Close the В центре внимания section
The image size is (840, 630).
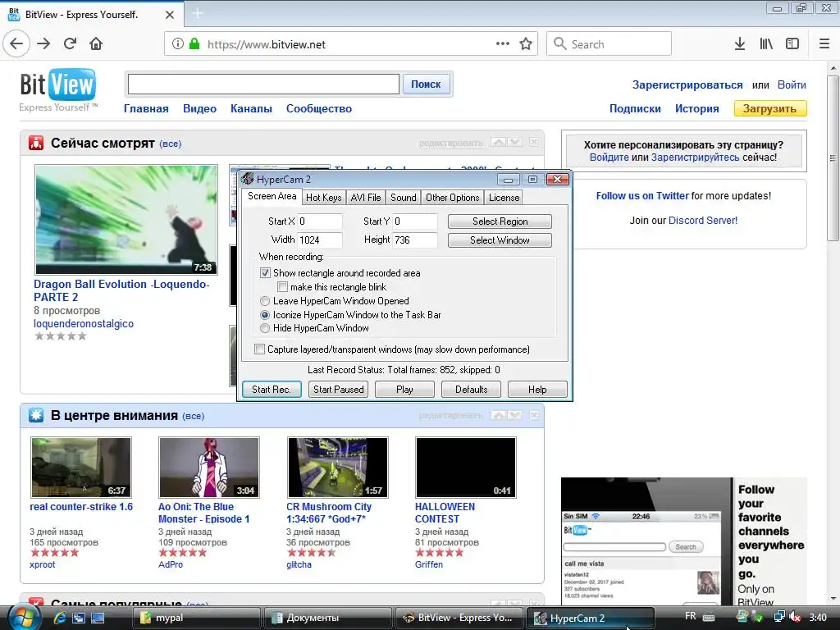tap(534, 415)
